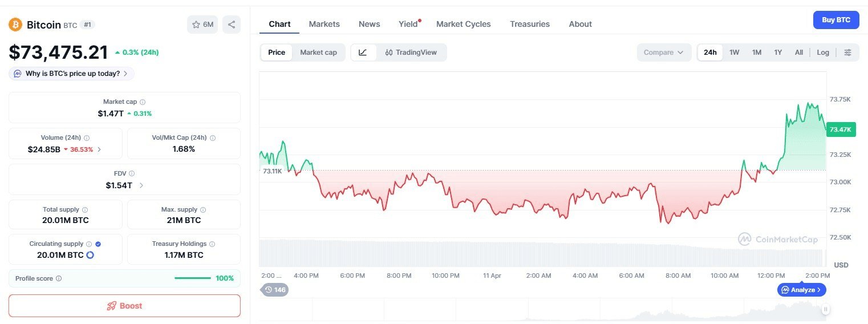Select the 1W time range
Screen dimensions: 868x324
pyautogui.click(x=734, y=52)
